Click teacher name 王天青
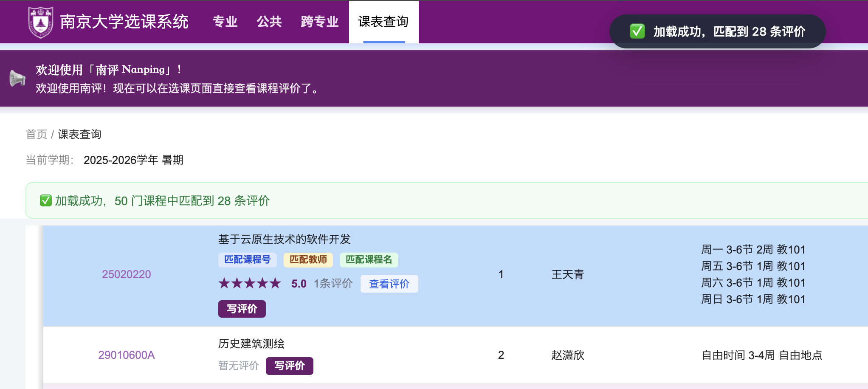Viewport: 868px width, 389px height. [x=568, y=274]
